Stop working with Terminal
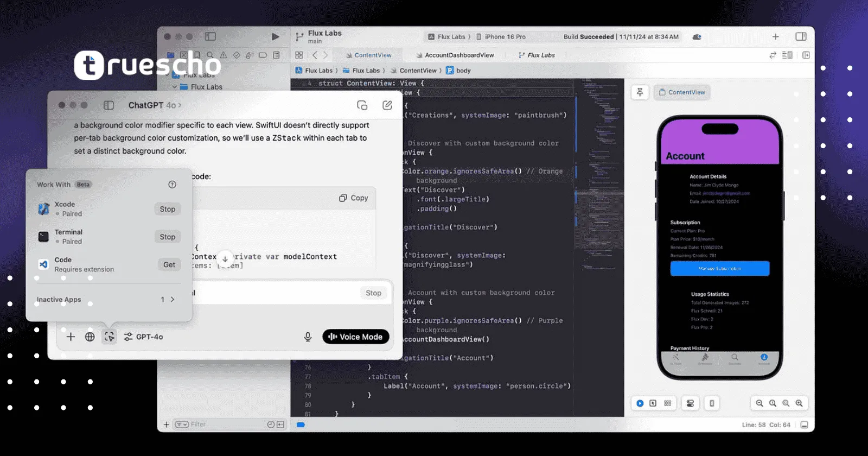Screen dimensions: 868x456 pyautogui.click(x=168, y=237)
